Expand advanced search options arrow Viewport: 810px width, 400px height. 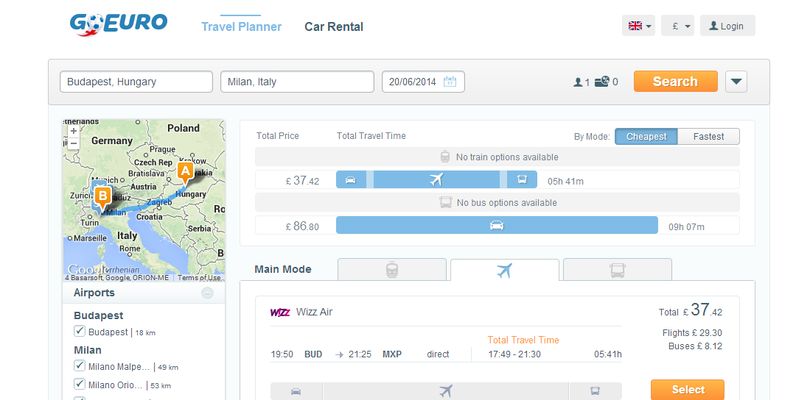[x=736, y=82]
